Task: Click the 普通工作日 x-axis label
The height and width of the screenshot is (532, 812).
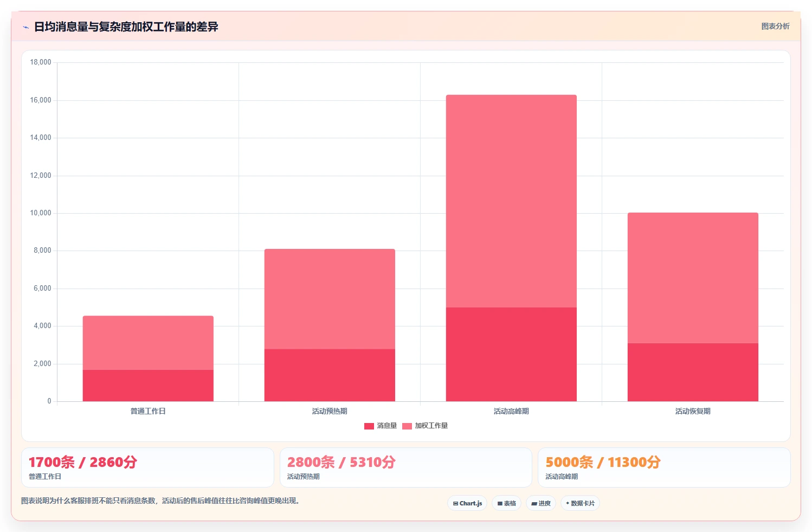Action: pyautogui.click(x=148, y=411)
